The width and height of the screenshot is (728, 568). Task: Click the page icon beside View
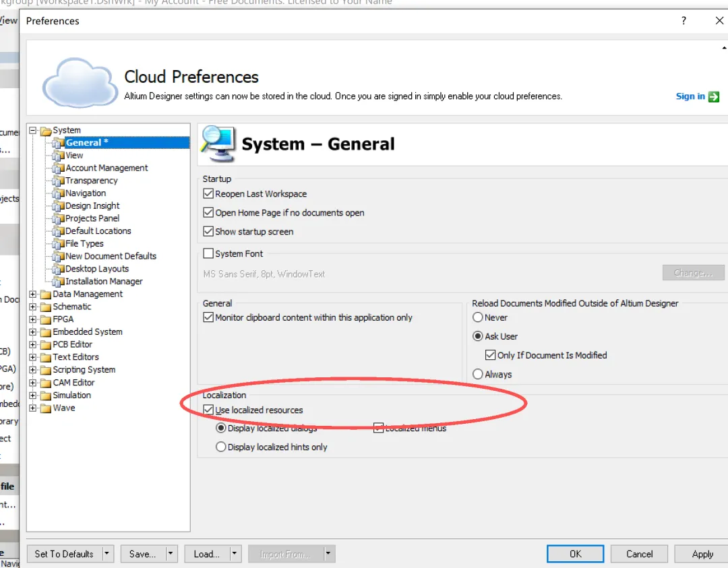pyautogui.click(x=58, y=156)
